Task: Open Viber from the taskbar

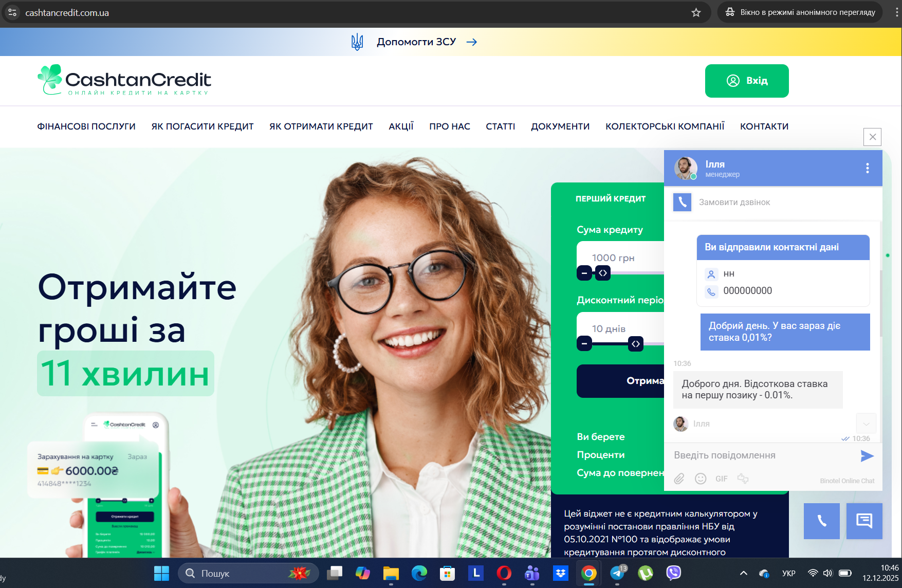Action: (x=674, y=573)
